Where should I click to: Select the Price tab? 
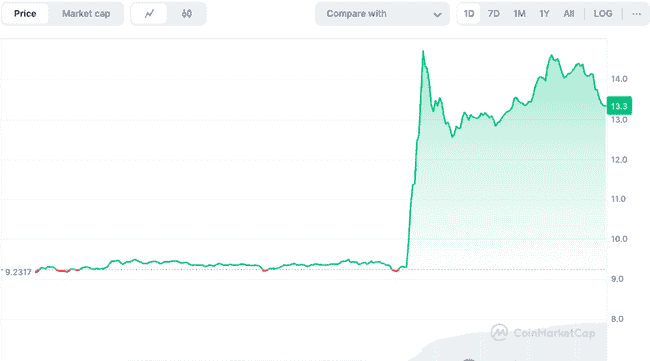pos(25,14)
